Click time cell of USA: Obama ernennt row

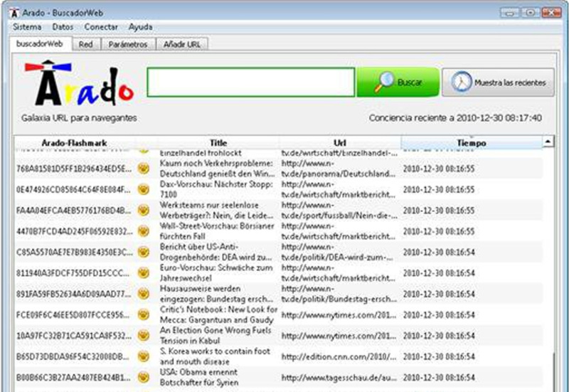pyautogui.click(x=439, y=378)
